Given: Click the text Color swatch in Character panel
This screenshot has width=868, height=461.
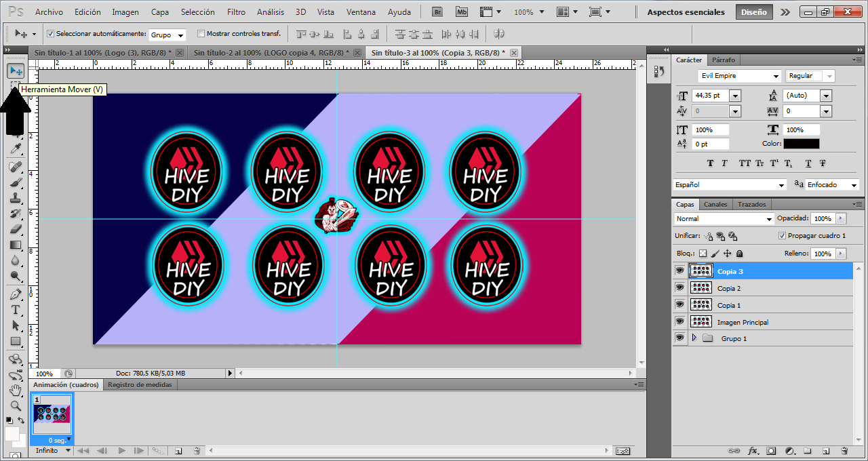Looking at the screenshot, I should coord(801,144).
